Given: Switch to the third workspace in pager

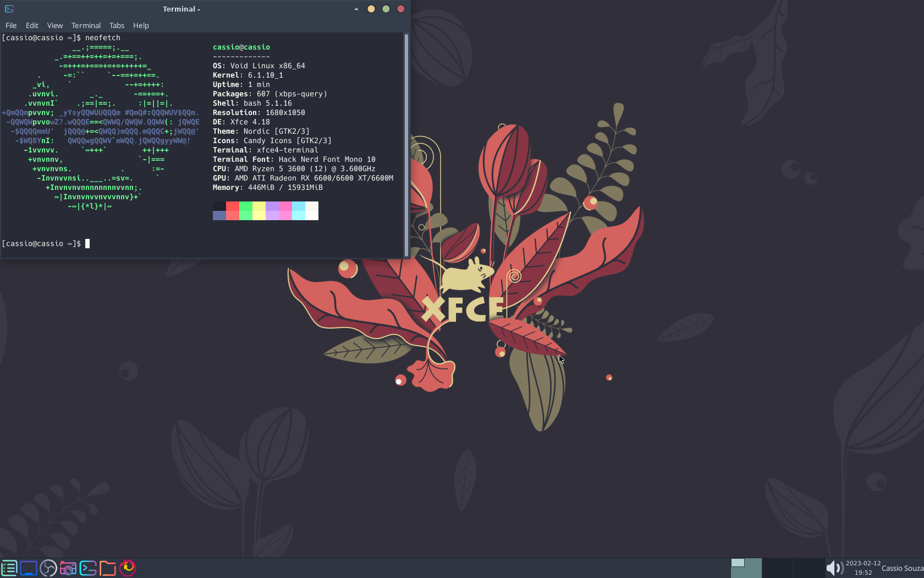Looking at the screenshot, I should (809, 568).
